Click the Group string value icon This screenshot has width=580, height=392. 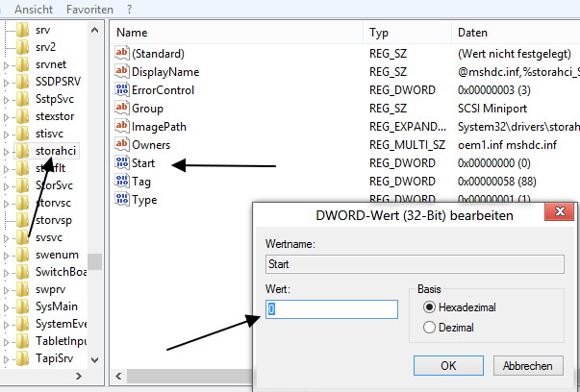pyautogui.click(x=122, y=108)
